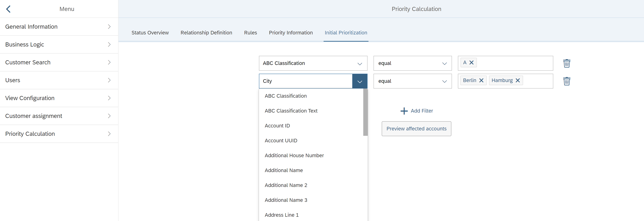Screen dimensions: 644x221
Task: Click the plus icon for Add Filter
Action: click(x=404, y=111)
